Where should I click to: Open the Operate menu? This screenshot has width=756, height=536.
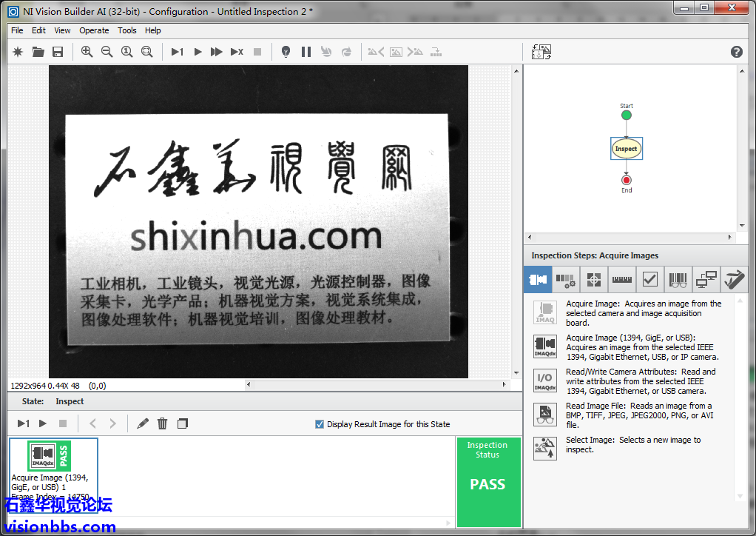pyautogui.click(x=94, y=30)
